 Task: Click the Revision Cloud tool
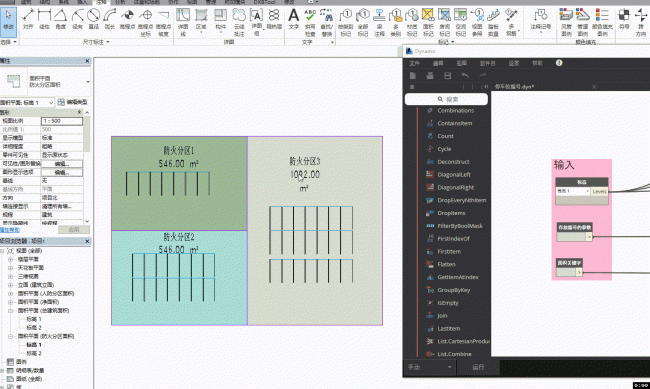coord(239,22)
